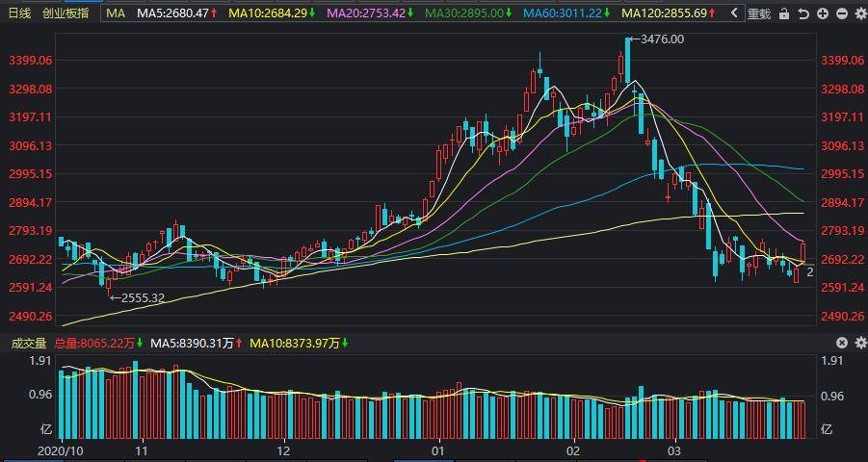Click the 重载 reload button
868x462 pixels.
coord(759,13)
